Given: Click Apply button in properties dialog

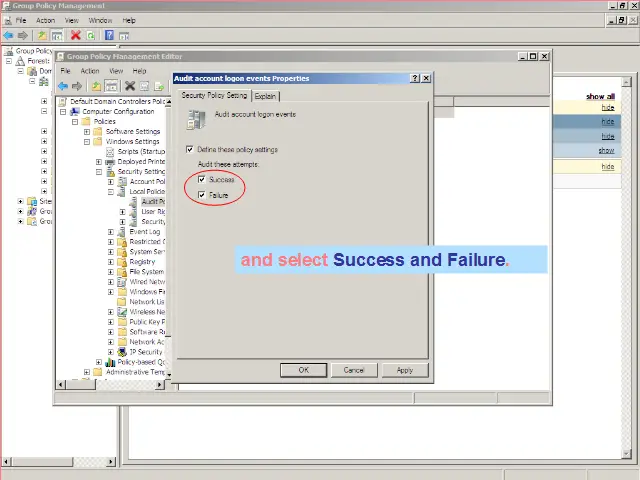Looking at the screenshot, I should (405, 370).
